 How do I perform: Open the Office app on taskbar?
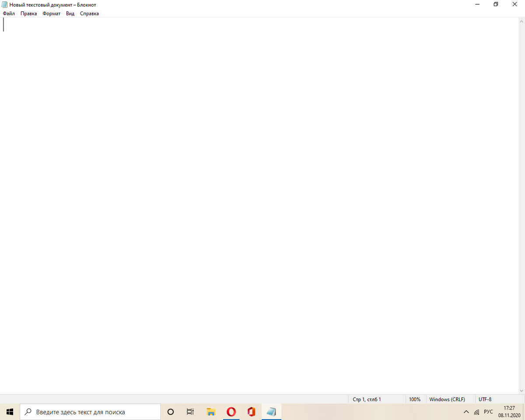tap(251, 412)
